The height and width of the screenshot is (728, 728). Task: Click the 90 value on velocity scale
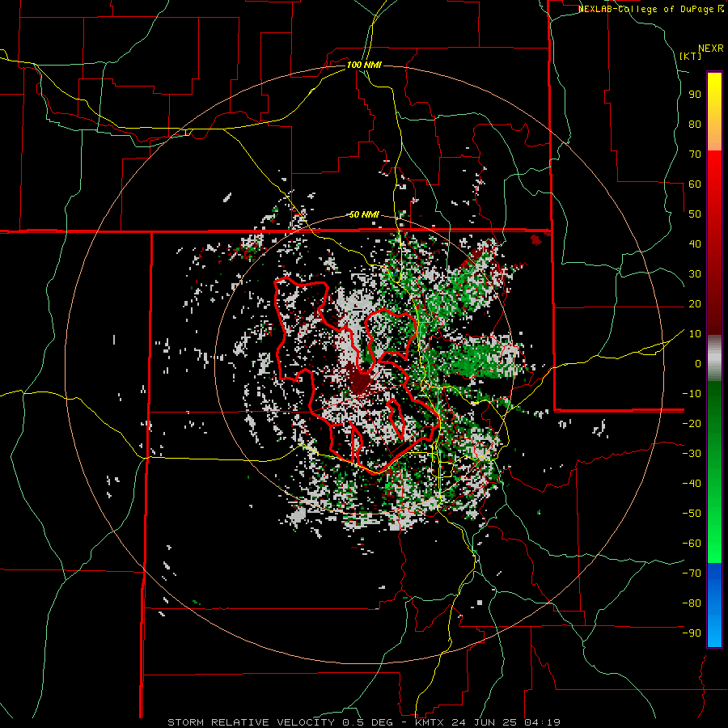[695, 95]
